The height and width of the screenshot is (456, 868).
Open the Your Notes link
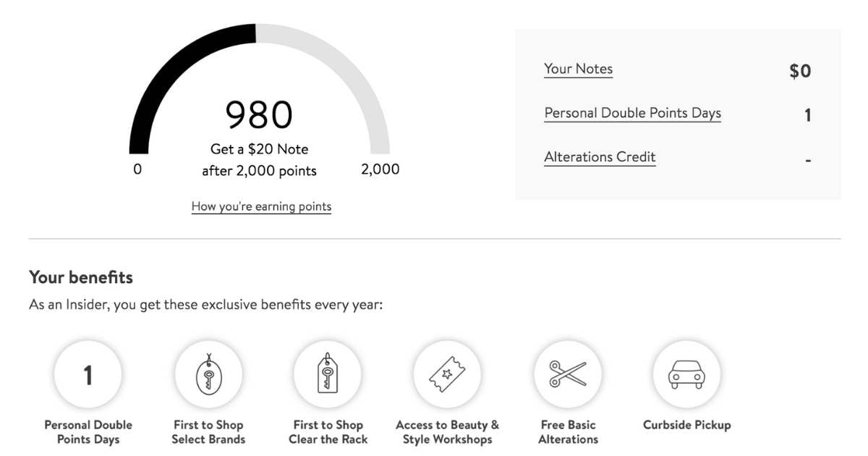tap(579, 69)
